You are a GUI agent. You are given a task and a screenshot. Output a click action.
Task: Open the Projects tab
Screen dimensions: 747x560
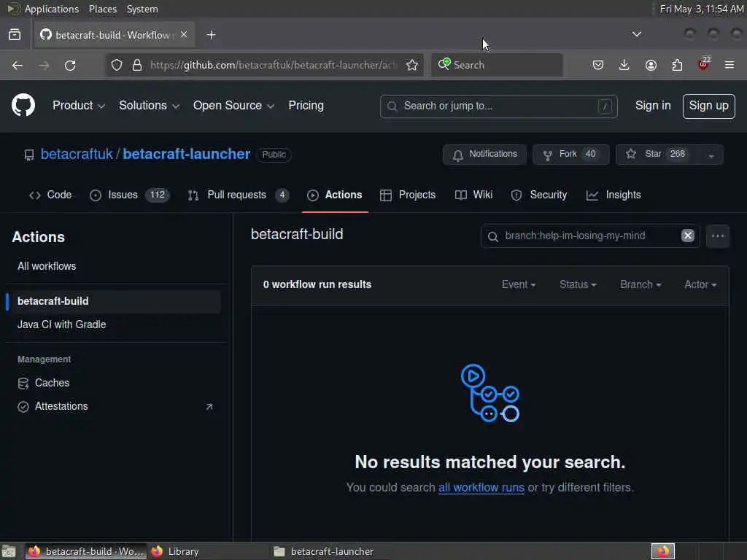(408, 195)
